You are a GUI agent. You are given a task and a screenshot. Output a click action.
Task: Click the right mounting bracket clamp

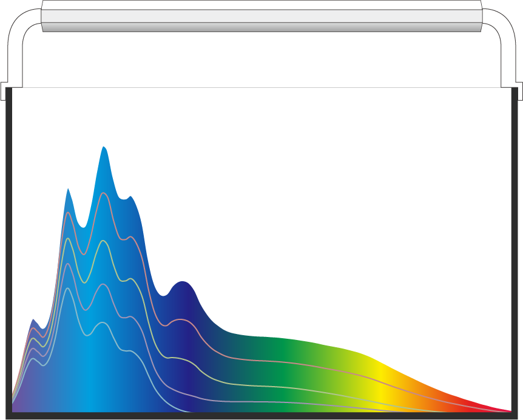pos(519,91)
